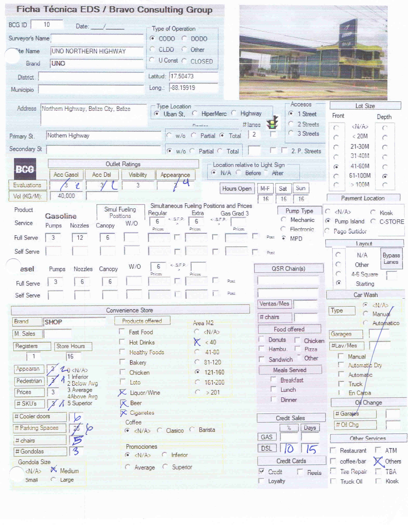Click the Gasoline Full Serve Nozzles field
This screenshot has height=532, width=408.
point(80,238)
